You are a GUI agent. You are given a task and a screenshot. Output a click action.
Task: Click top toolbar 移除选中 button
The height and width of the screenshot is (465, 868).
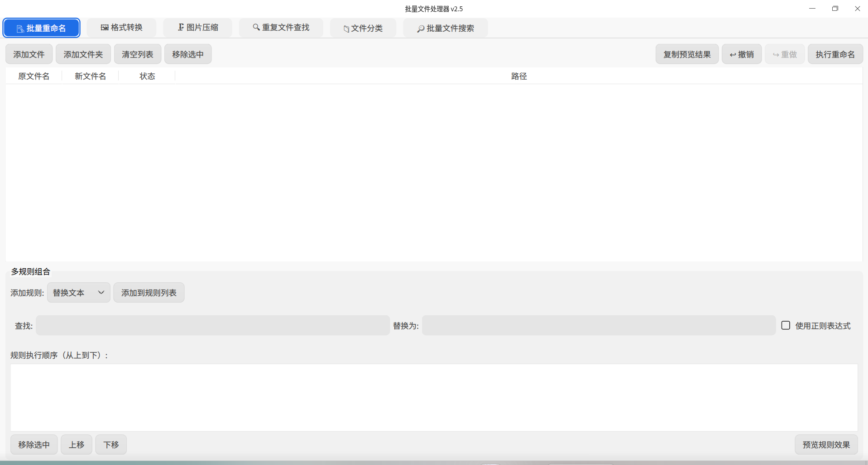pos(188,54)
